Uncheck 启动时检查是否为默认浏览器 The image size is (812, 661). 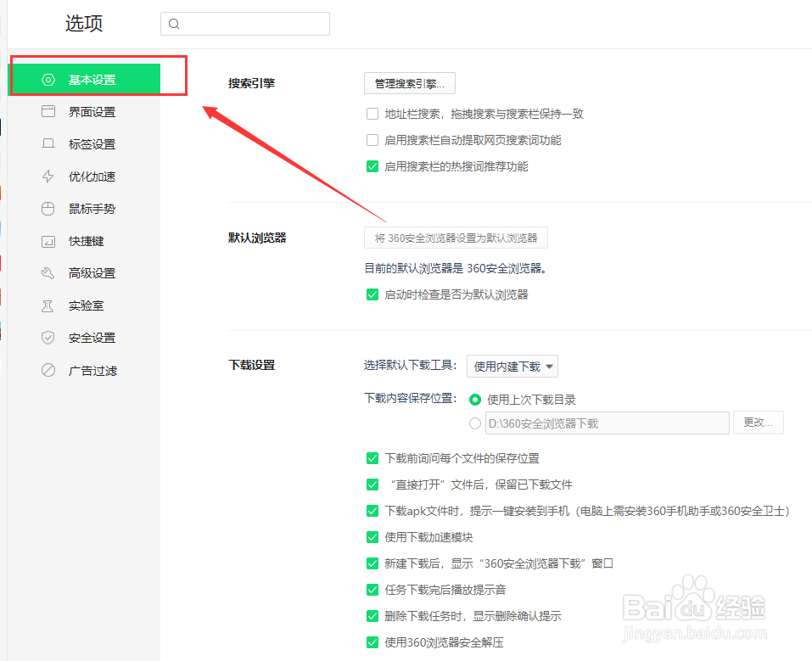[372, 294]
